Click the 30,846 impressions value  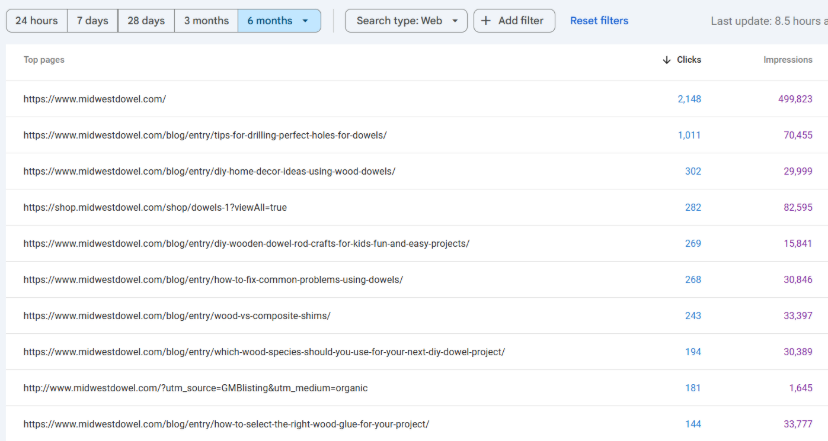[797, 280]
